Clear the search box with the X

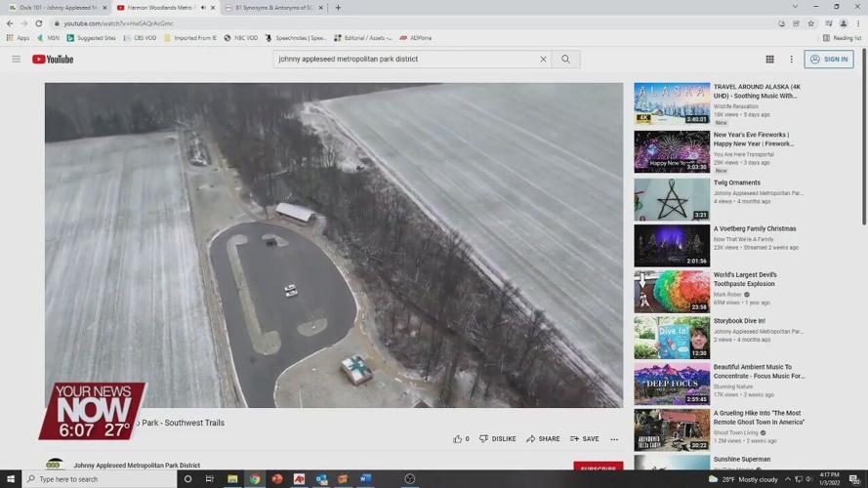[x=543, y=60]
